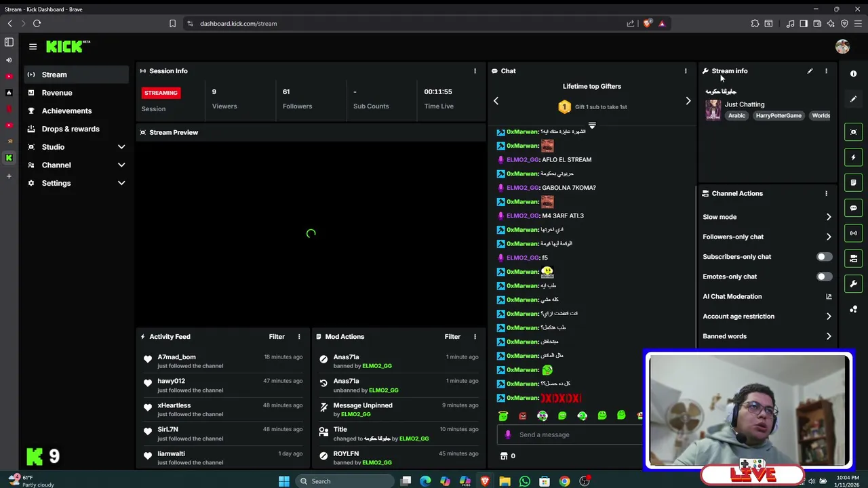Screen dimensions: 868x488
Task: Toggle channel actions widget icon
Action: 854,258
